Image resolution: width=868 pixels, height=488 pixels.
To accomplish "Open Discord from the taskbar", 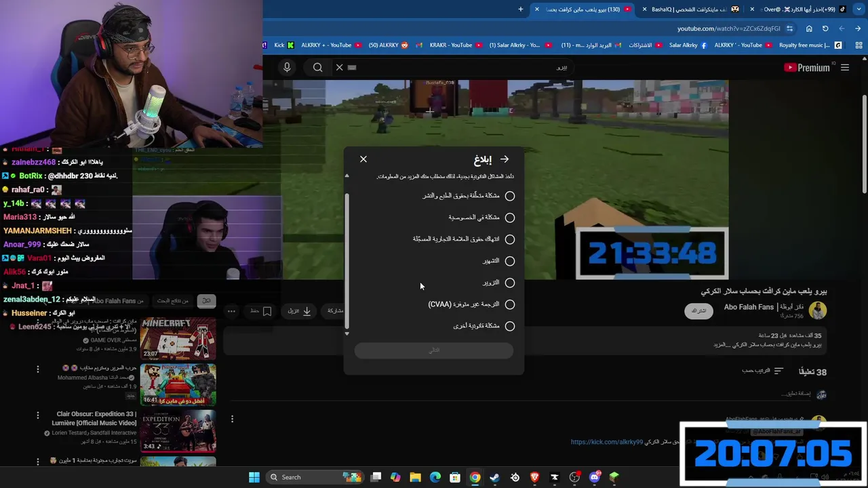I will (595, 477).
